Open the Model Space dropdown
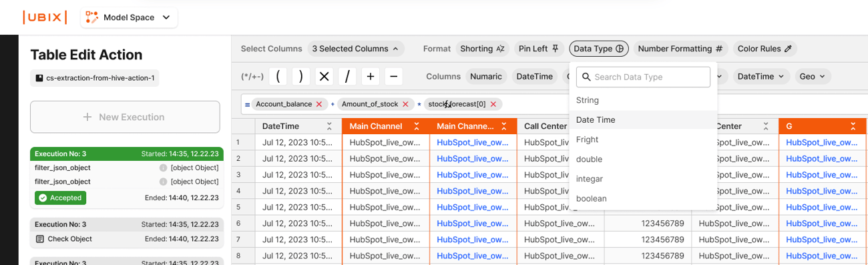Viewport: 868px width, 265px height. 129,17
